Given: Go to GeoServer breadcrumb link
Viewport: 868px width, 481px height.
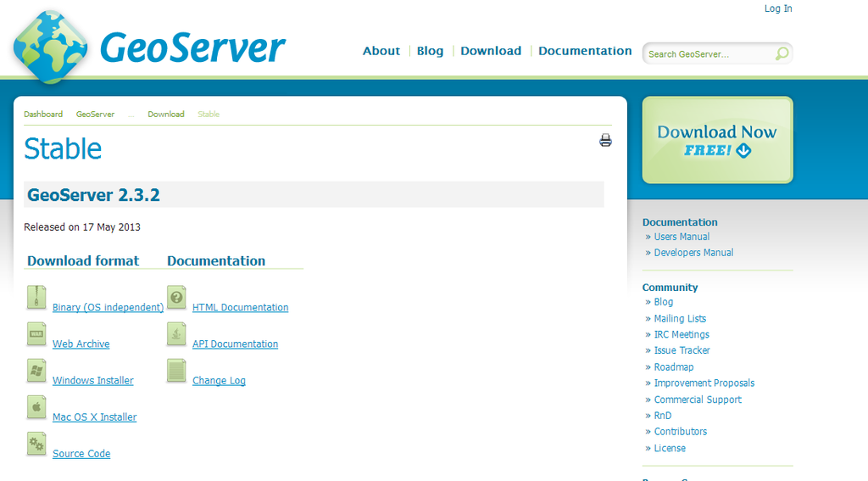Looking at the screenshot, I should [95, 115].
